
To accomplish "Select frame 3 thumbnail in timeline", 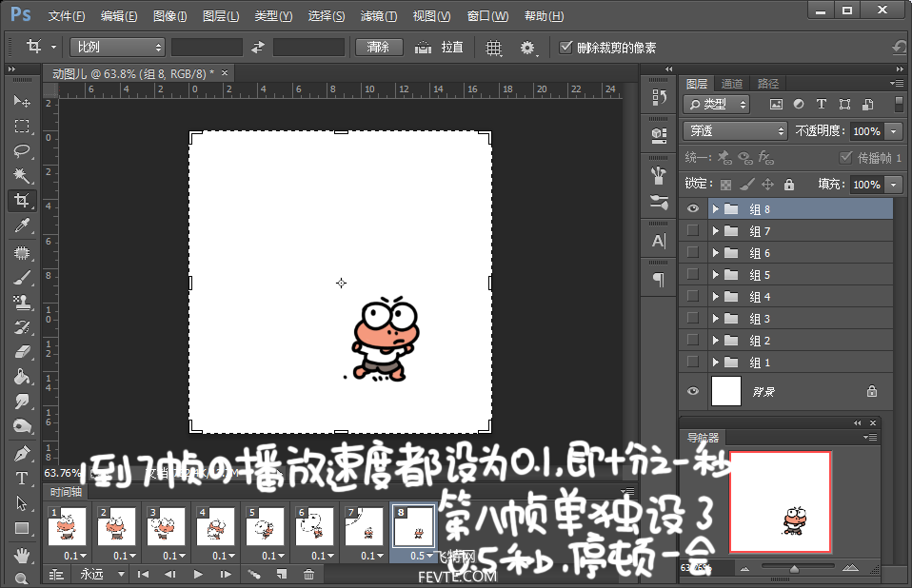I will pyautogui.click(x=166, y=526).
